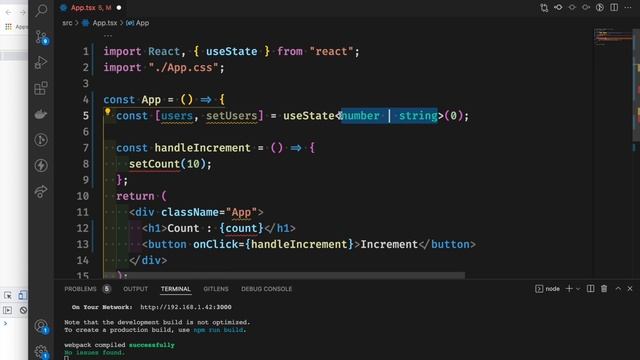Open the network URL http://192.168.1.42:3000
Viewport: 640px width, 360px height.
tap(186, 307)
